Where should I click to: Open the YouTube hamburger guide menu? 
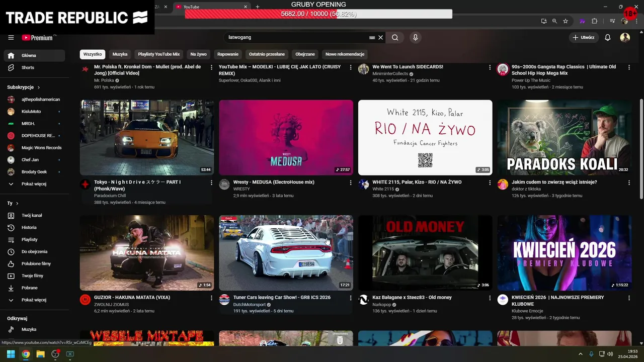tap(11, 37)
